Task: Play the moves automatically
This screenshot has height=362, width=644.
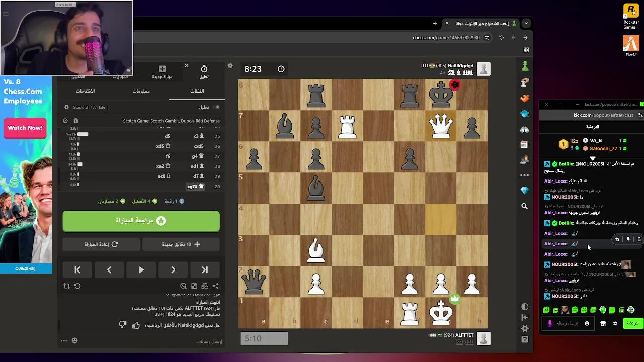Action: (x=141, y=270)
